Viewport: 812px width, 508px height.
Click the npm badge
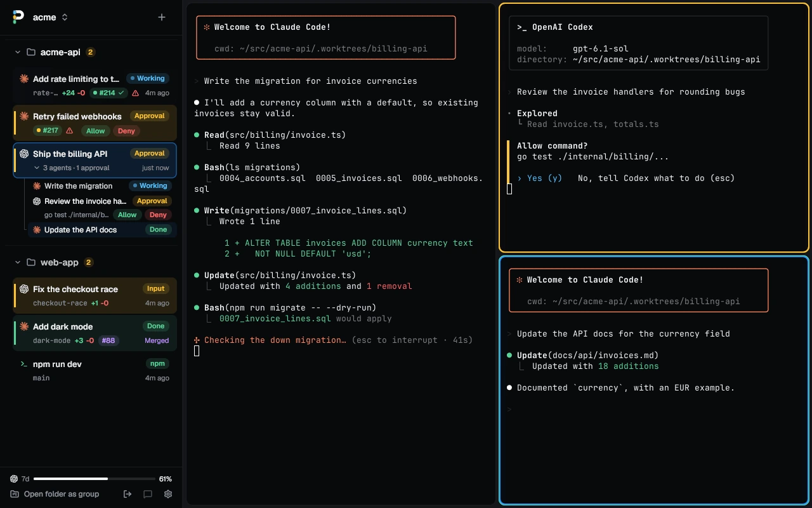pyautogui.click(x=157, y=364)
